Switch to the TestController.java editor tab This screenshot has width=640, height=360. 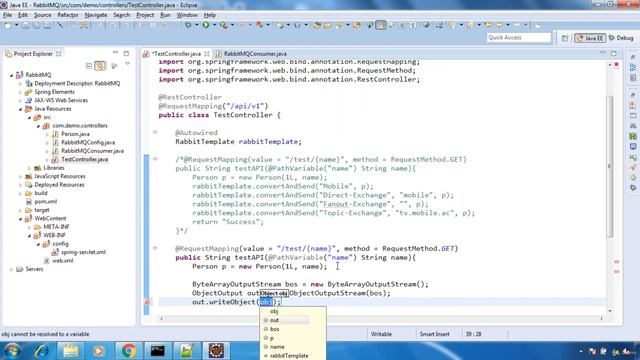tap(176, 54)
